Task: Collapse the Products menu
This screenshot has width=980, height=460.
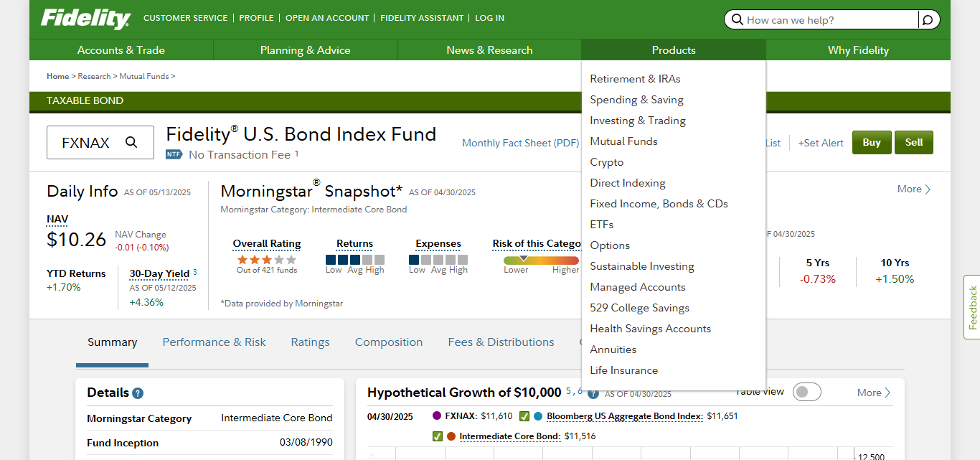Action: pyautogui.click(x=674, y=50)
